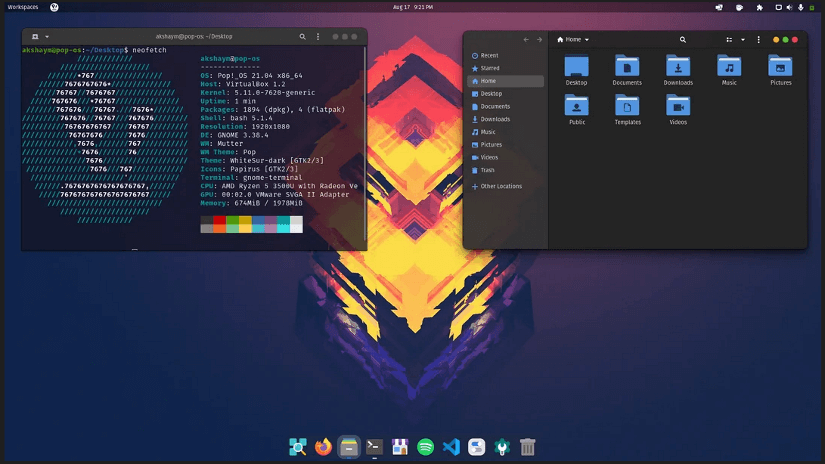Viewport: 825px width, 464px height.
Task: Click the chat bubbles icon in top bar
Action: tap(719, 7)
